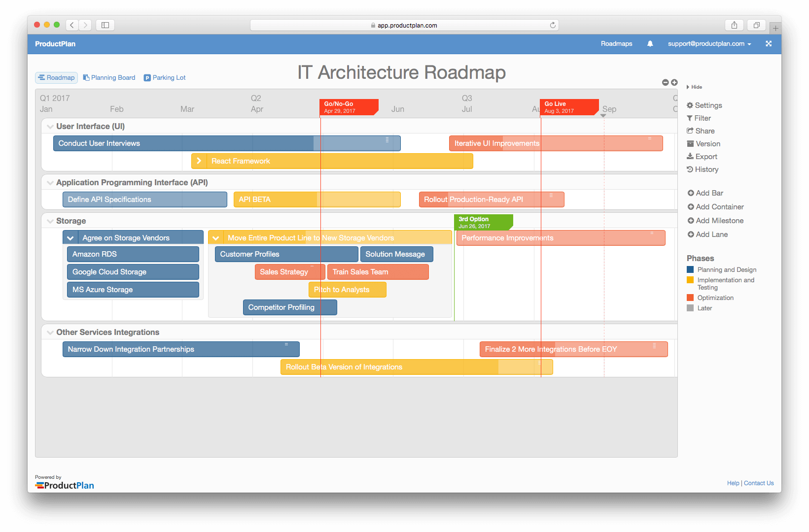
Task: Collapse the Agree on Storage Vendors container
Action: 70,237
